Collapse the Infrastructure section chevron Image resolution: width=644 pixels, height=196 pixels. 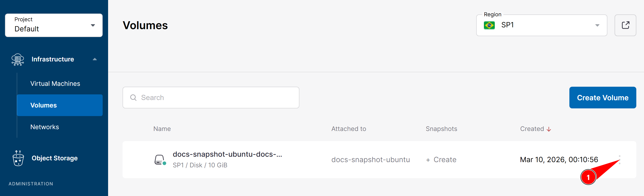pos(95,59)
